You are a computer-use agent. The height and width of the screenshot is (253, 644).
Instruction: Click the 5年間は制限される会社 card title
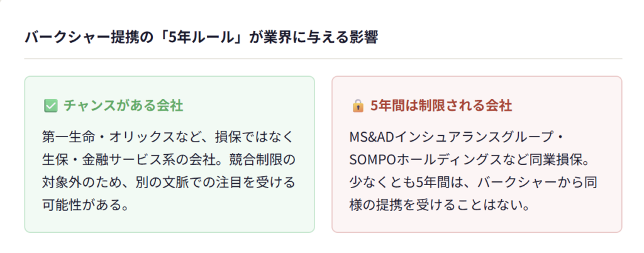point(441,106)
